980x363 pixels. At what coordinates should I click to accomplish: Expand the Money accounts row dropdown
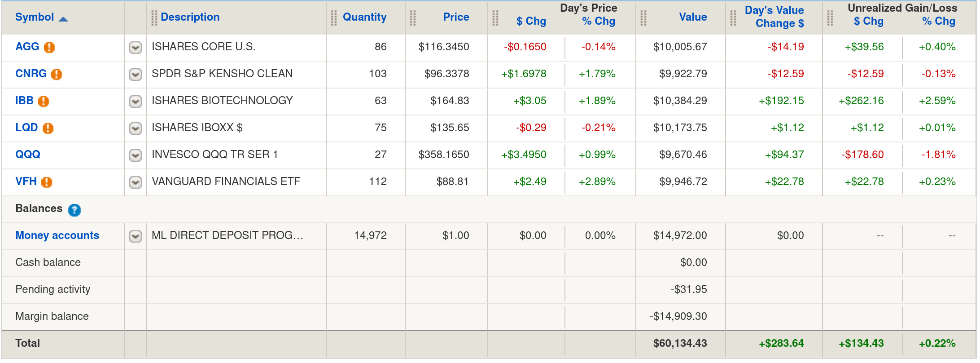point(136,236)
